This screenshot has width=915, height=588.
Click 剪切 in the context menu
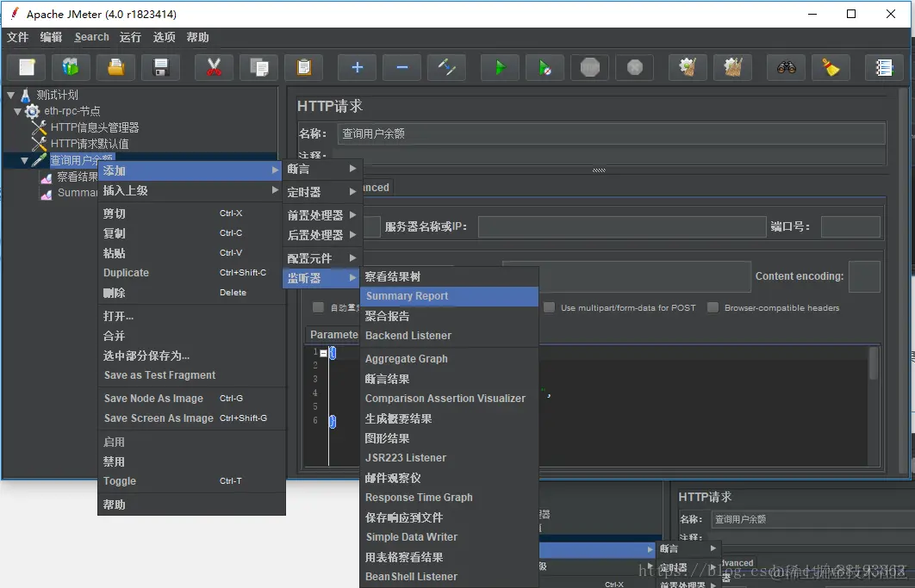[x=191, y=214]
